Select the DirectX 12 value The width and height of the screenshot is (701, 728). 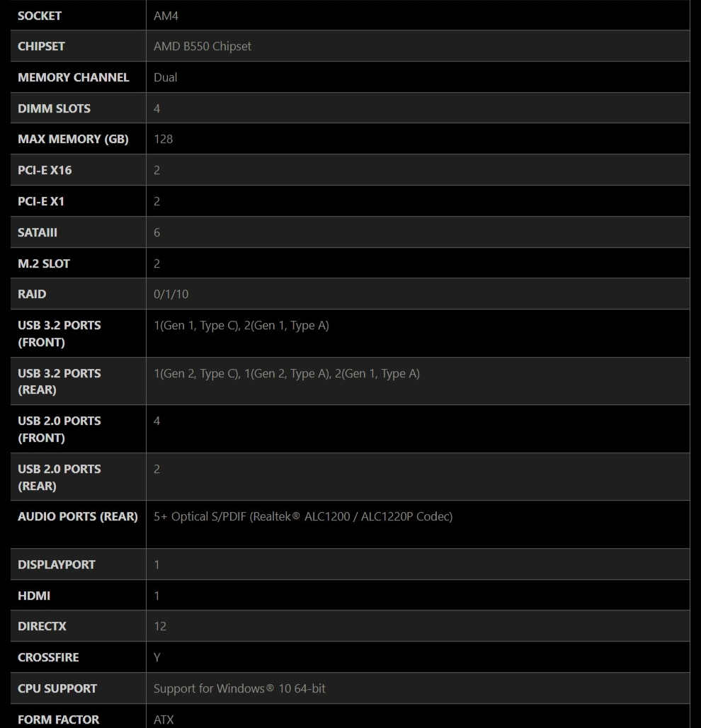[x=160, y=626]
